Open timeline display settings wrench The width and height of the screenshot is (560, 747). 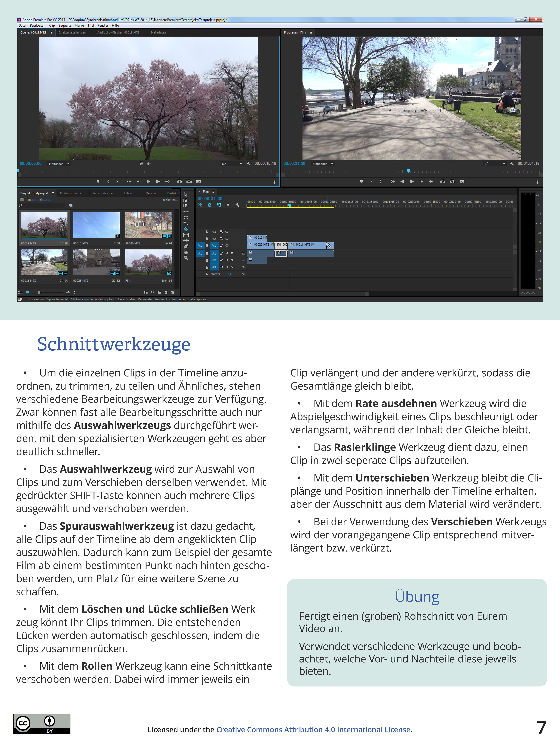tap(237, 205)
